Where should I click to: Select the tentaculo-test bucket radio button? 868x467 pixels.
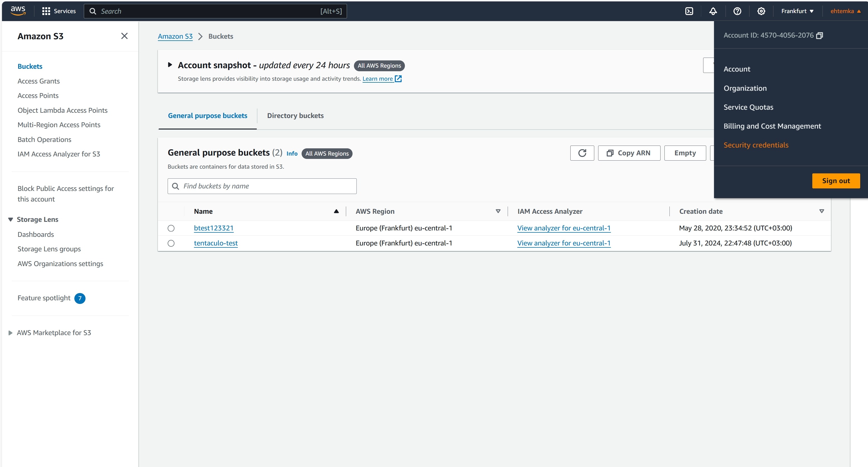pos(171,243)
